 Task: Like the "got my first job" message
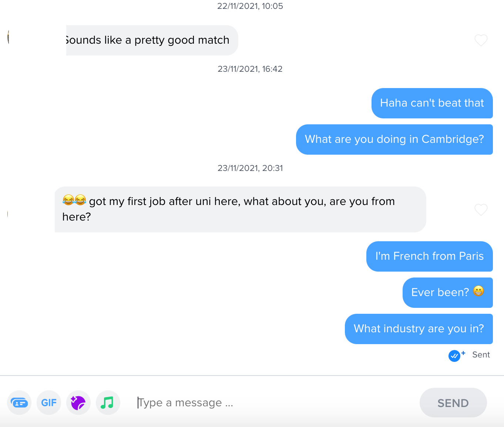point(481,210)
